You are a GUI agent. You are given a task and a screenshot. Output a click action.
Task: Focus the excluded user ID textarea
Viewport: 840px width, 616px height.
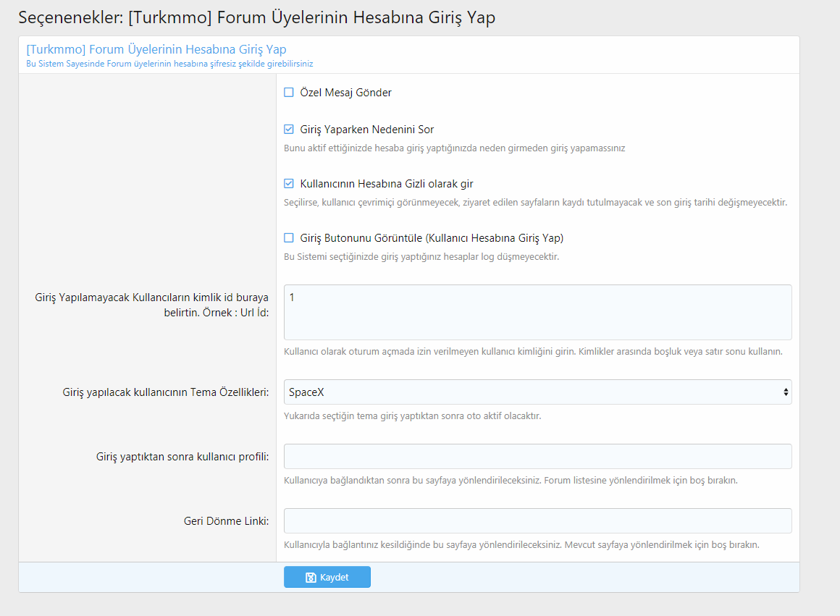click(x=537, y=312)
